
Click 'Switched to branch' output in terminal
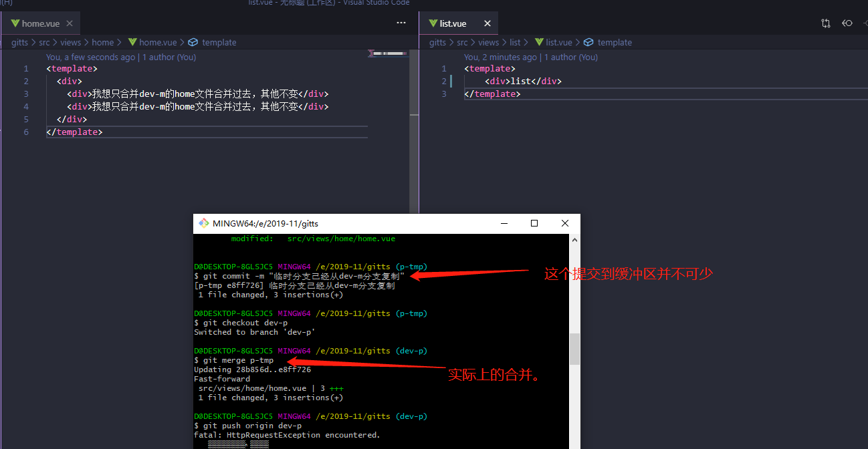(255, 332)
